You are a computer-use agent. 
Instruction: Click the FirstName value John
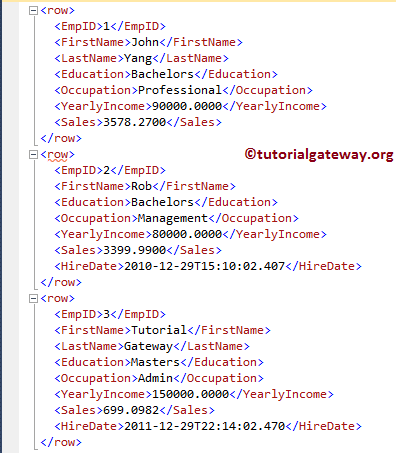coord(145,42)
